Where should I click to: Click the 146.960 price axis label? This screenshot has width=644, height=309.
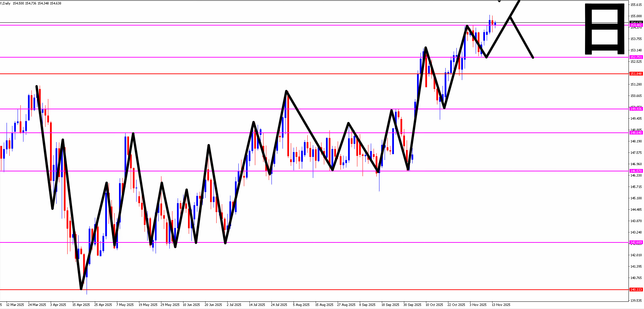(636, 164)
